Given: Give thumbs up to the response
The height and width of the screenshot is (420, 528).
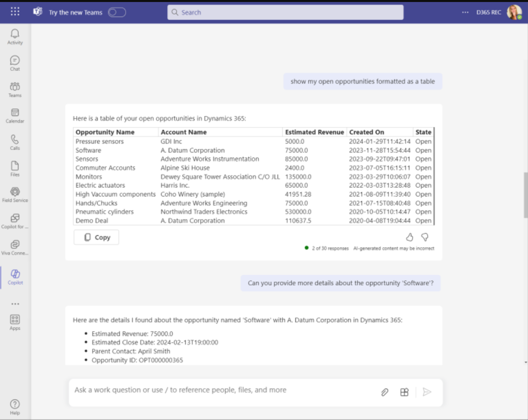Looking at the screenshot, I should click(409, 237).
